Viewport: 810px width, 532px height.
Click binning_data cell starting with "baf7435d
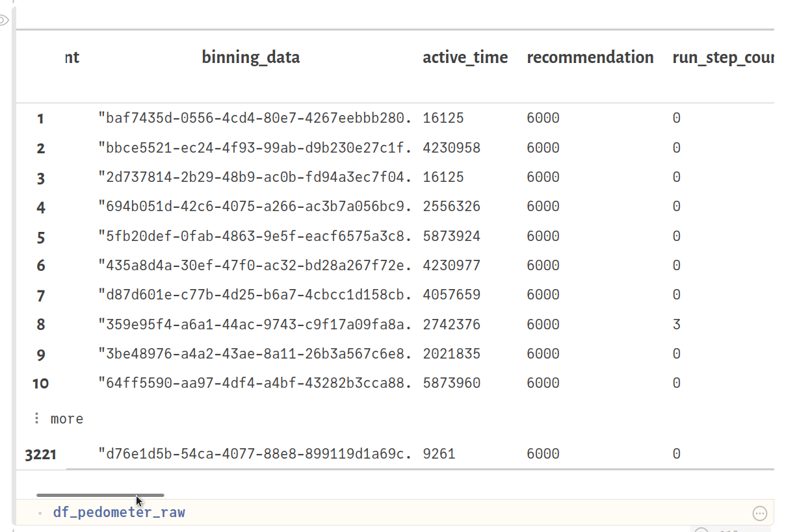255,118
